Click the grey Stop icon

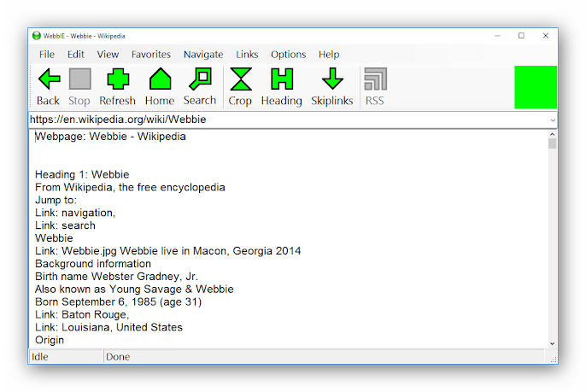80,79
